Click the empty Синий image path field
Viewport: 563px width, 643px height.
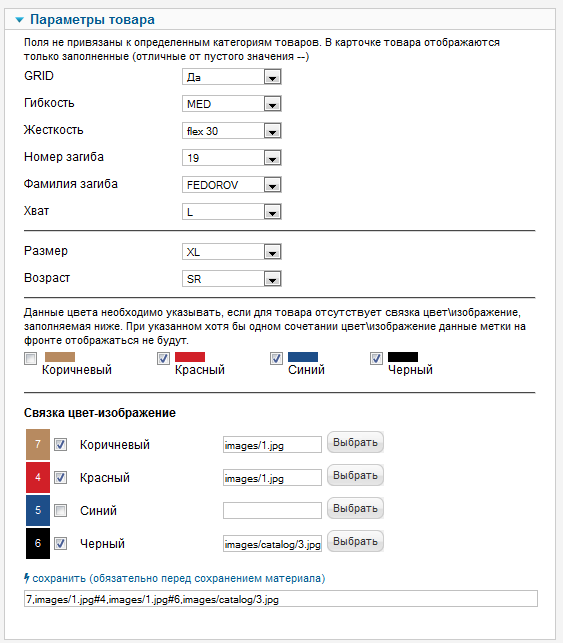[272, 511]
